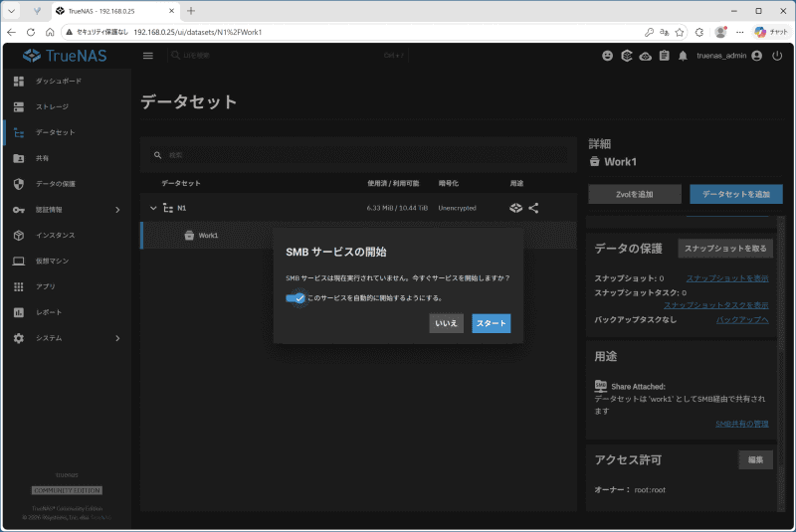Viewport: 796px width, 532px height.
Task: Open the TrueCommand cloud status icon
Action: [x=645, y=56]
